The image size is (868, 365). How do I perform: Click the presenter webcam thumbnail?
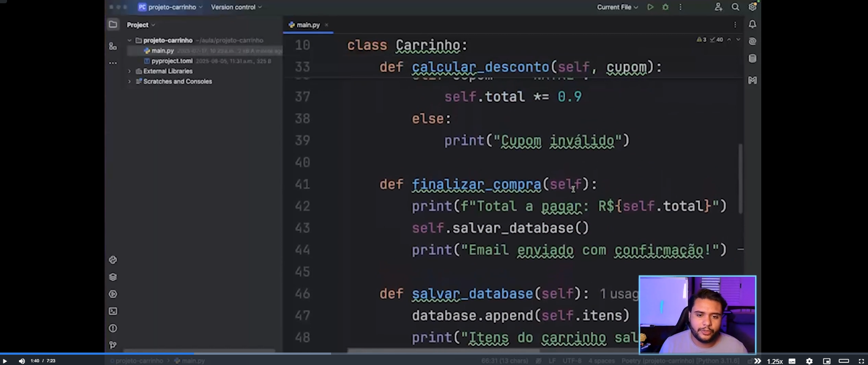pyautogui.click(x=697, y=315)
